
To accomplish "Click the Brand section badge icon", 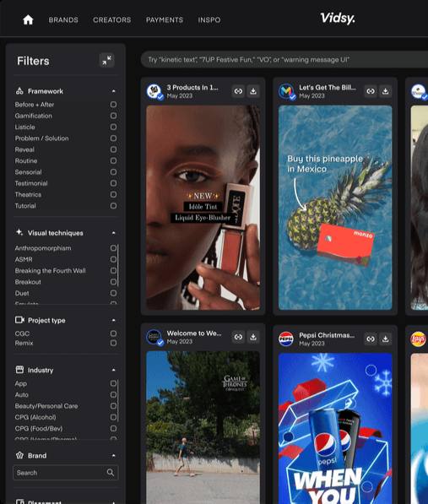I will (x=19, y=455).
